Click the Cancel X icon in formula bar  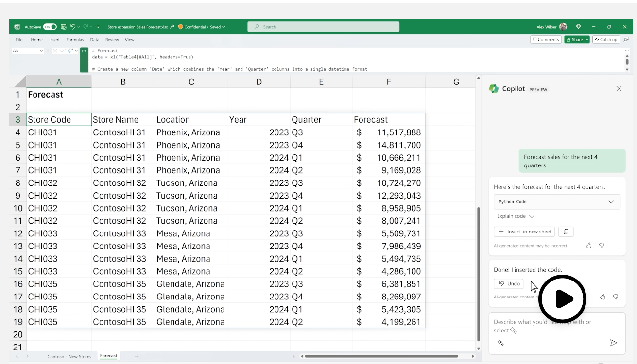click(55, 50)
